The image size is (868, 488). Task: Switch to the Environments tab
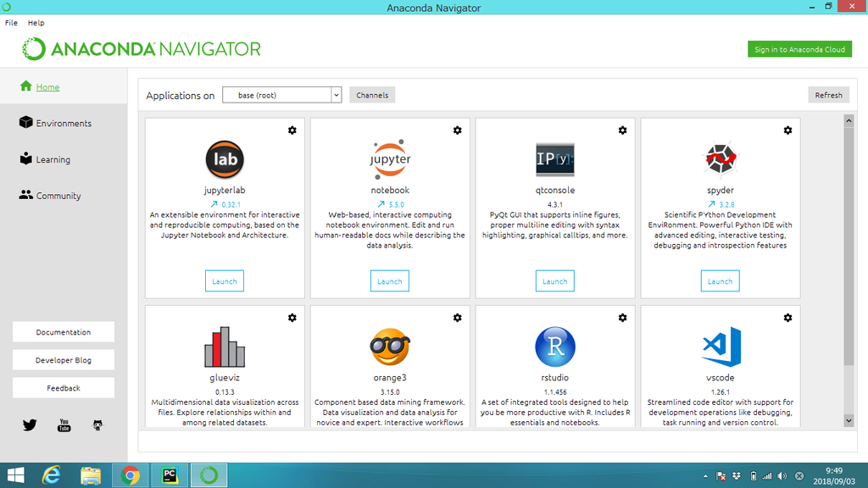[64, 124]
